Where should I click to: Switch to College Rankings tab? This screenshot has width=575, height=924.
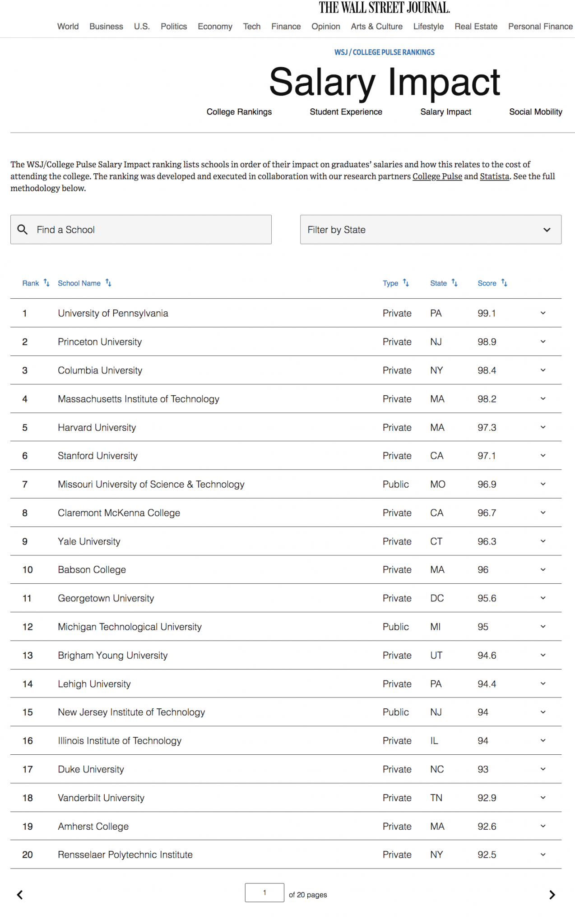pyautogui.click(x=239, y=112)
